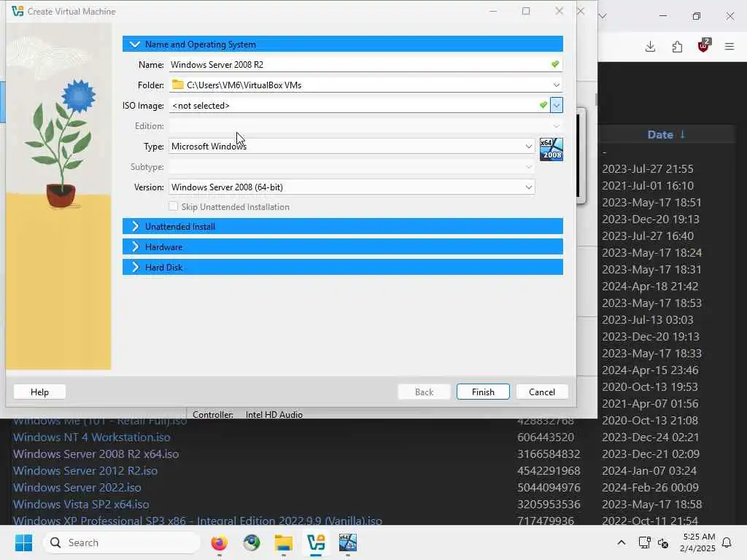Image resolution: width=747 pixels, height=560 pixels.
Task: Expand the Unattended Install section
Action: (x=343, y=227)
